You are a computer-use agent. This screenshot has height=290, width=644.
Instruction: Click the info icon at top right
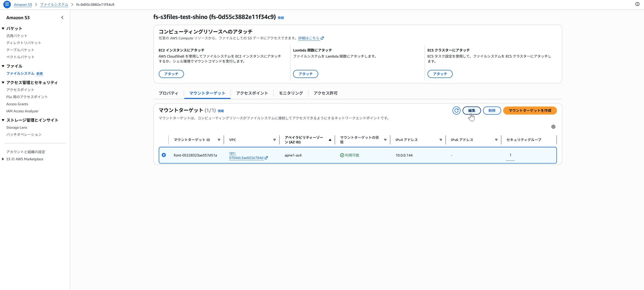coord(637,4)
